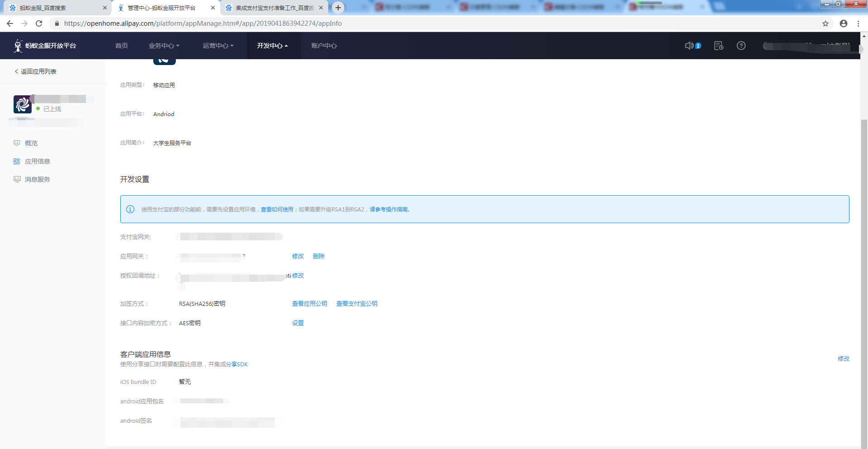Click the 大学生服务平台 description text
The height and width of the screenshot is (449, 868).
tap(172, 143)
